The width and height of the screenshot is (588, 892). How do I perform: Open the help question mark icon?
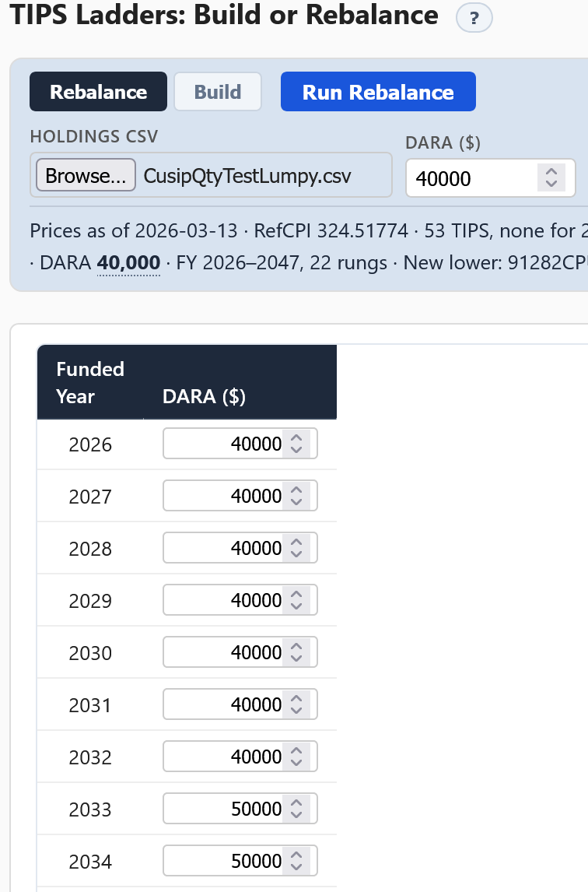point(474,18)
